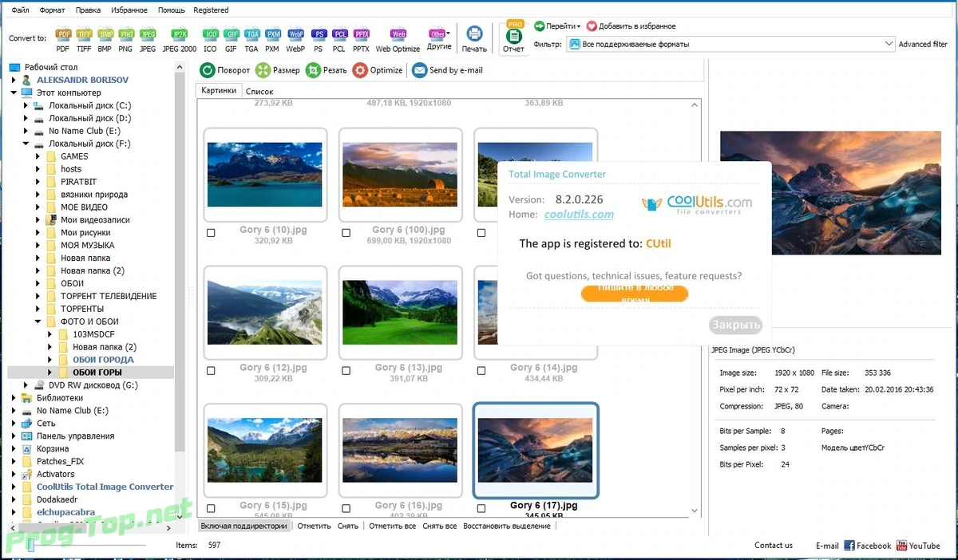This screenshot has width=958, height=560.
Task: Switch to the Картинки tab
Action: (x=219, y=91)
